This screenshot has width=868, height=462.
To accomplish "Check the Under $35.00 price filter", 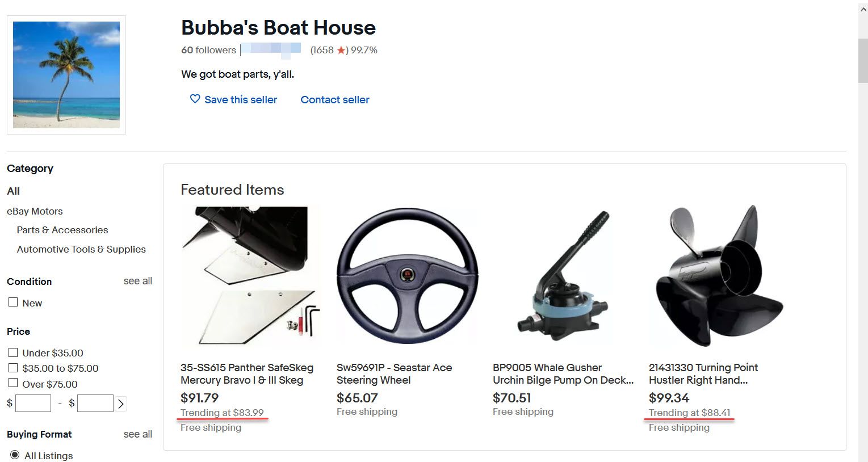I will click(13, 352).
